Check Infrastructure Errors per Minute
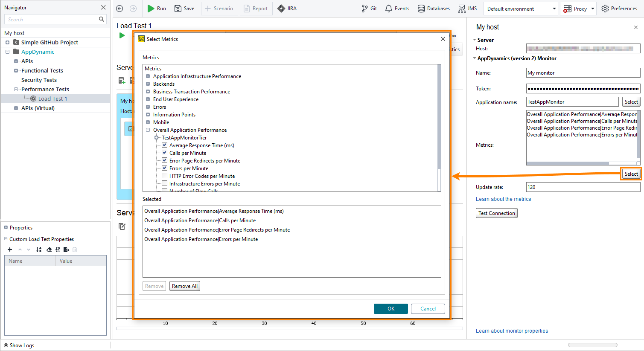 tap(164, 183)
